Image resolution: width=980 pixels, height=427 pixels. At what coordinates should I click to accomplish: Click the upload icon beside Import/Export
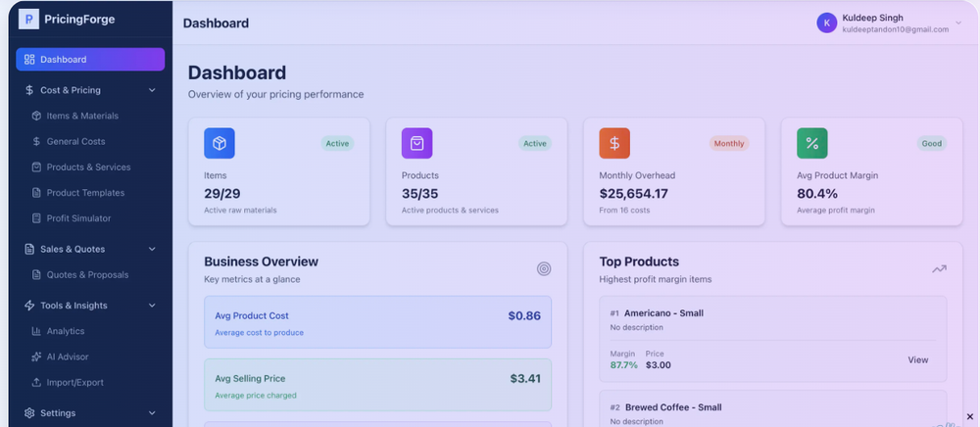36,382
